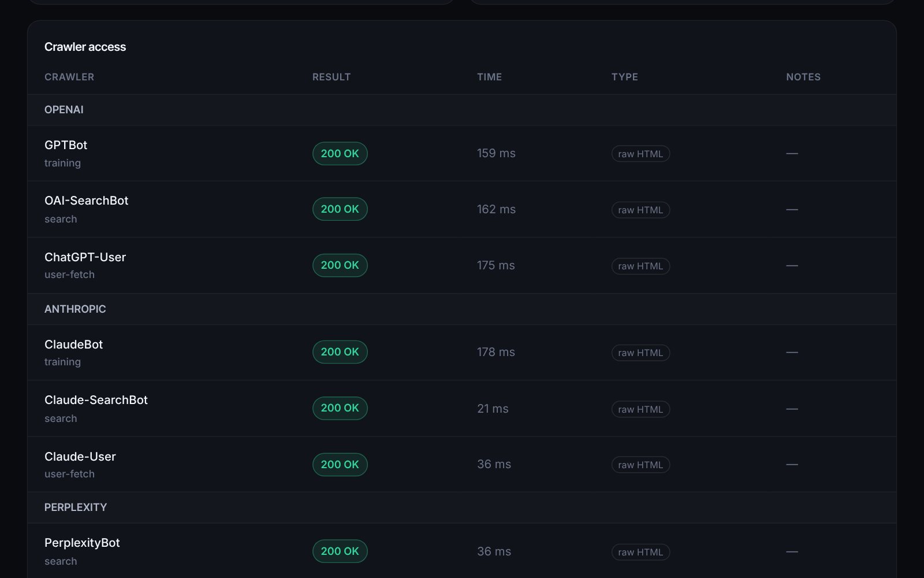Select the CRAWLER column header

69,77
